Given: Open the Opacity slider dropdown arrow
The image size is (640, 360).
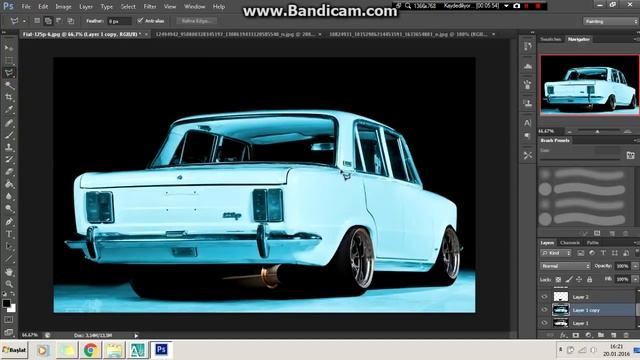Looking at the screenshot, I should coord(635,266).
